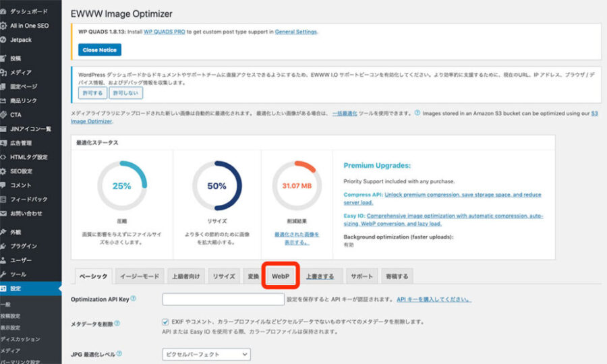Click the 最適化ステータス panel heading

coord(97,142)
